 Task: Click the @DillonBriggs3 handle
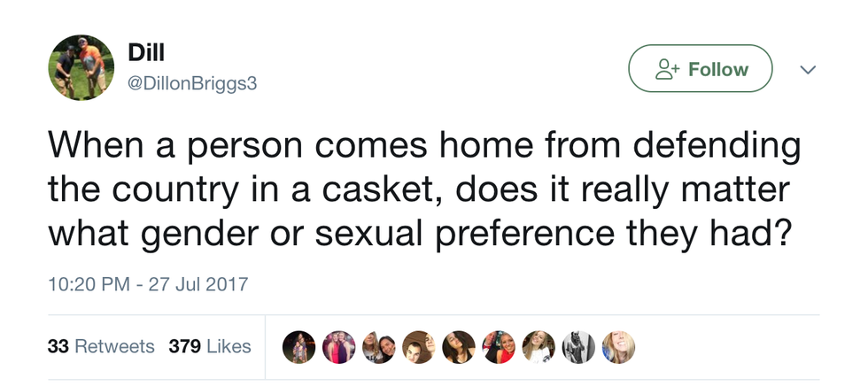click(x=194, y=82)
